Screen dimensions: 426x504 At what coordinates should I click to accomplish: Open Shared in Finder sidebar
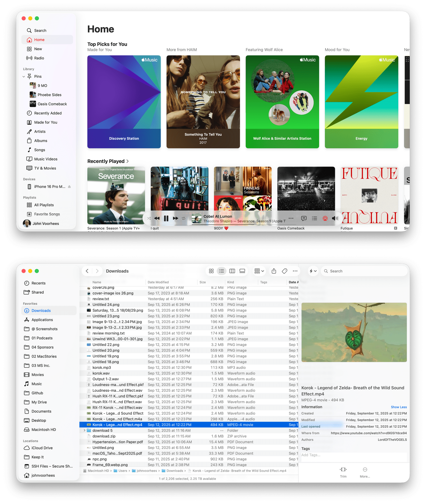click(x=49, y=292)
